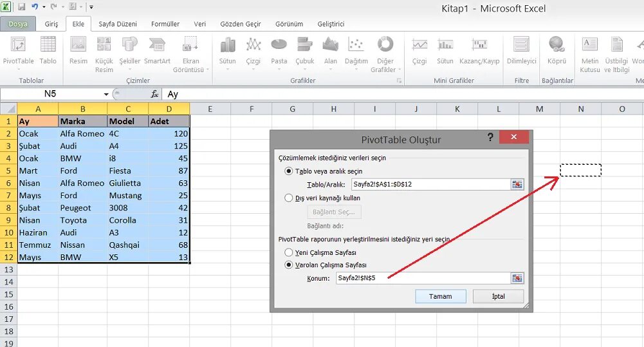Click the Select All corner of the sheet
The image size is (644, 347).
[x=8, y=109]
